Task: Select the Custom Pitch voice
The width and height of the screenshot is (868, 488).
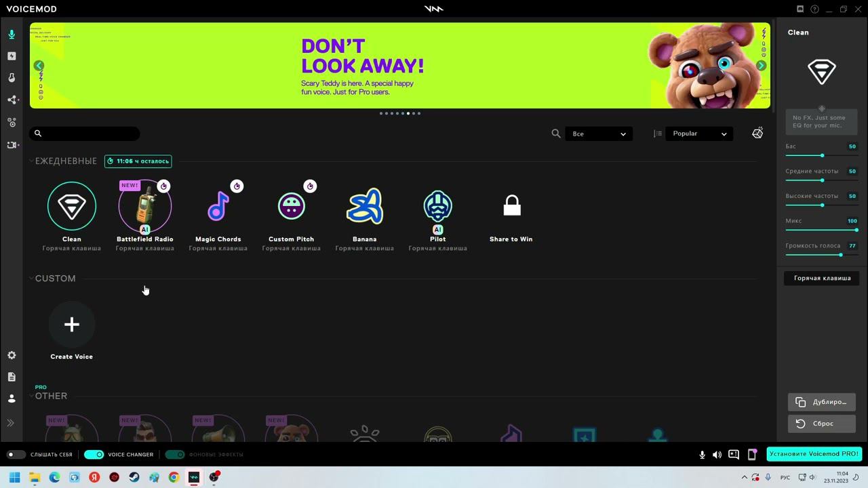Action: click(x=292, y=206)
